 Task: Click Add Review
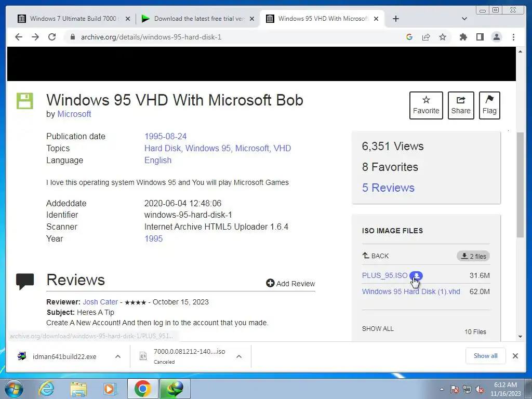coord(290,283)
